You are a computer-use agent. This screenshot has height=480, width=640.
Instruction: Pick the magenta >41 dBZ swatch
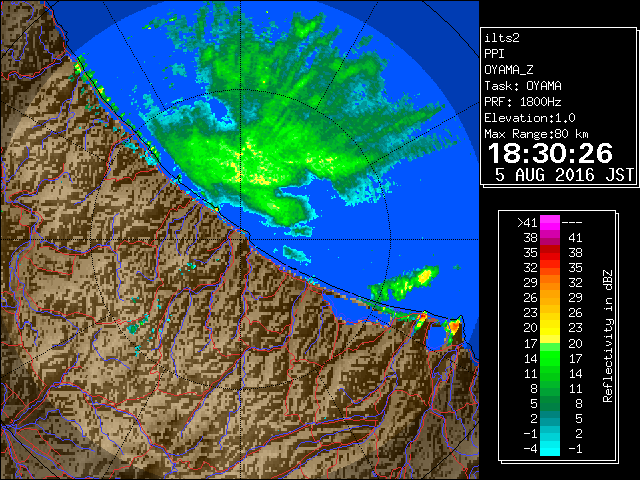550,223
